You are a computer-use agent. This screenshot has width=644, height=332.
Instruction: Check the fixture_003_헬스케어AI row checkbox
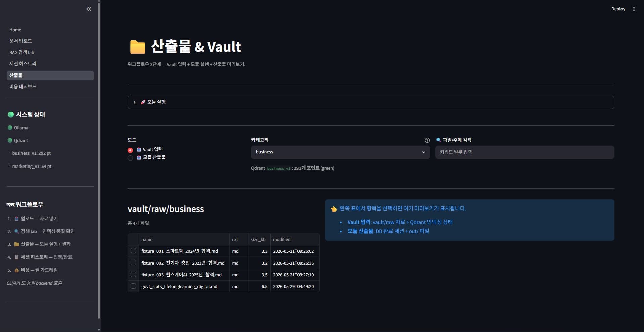coord(133,274)
